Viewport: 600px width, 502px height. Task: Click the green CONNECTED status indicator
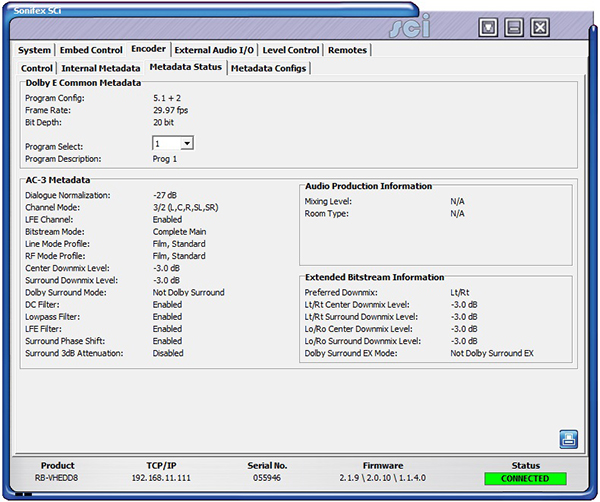tap(525, 479)
